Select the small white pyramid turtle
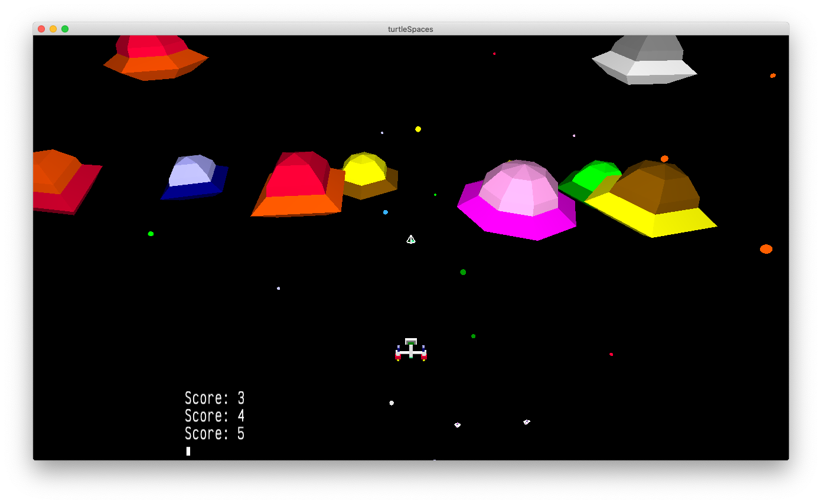The image size is (822, 504). tap(411, 239)
